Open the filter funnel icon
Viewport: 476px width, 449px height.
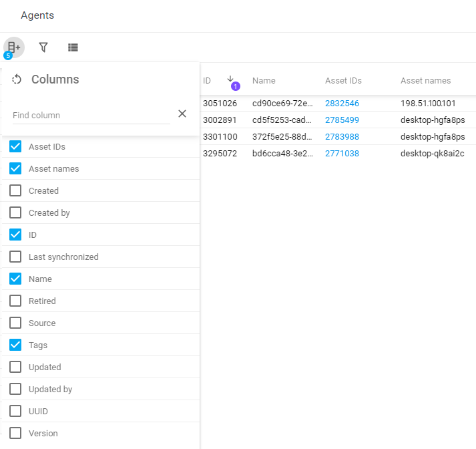(43, 47)
